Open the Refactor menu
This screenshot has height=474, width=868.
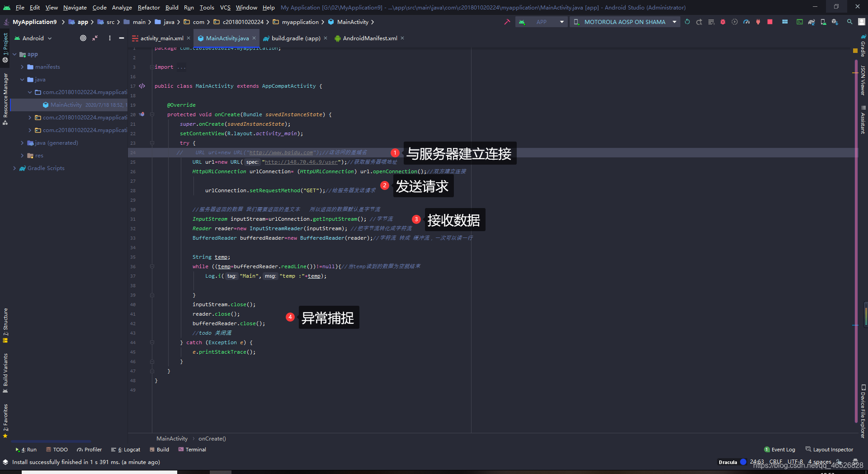point(149,7)
